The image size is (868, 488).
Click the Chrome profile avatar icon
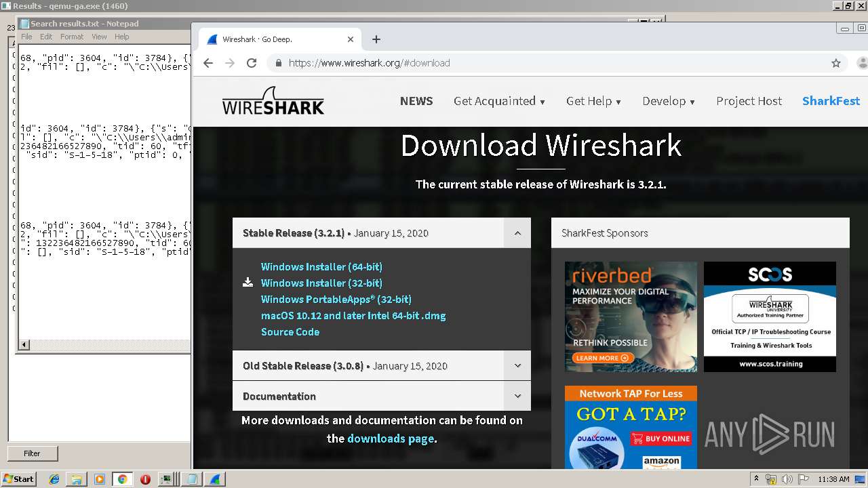pyautogui.click(x=863, y=63)
